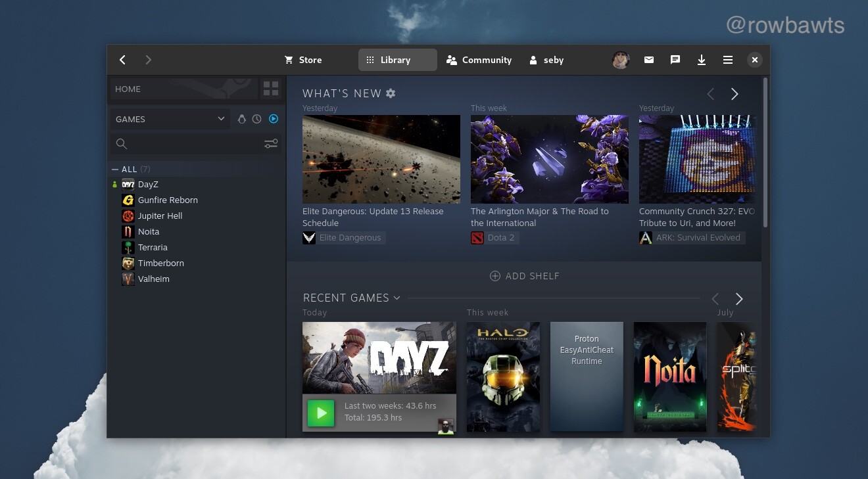
Task: Open the downloads icon in header
Action: (701, 60)
